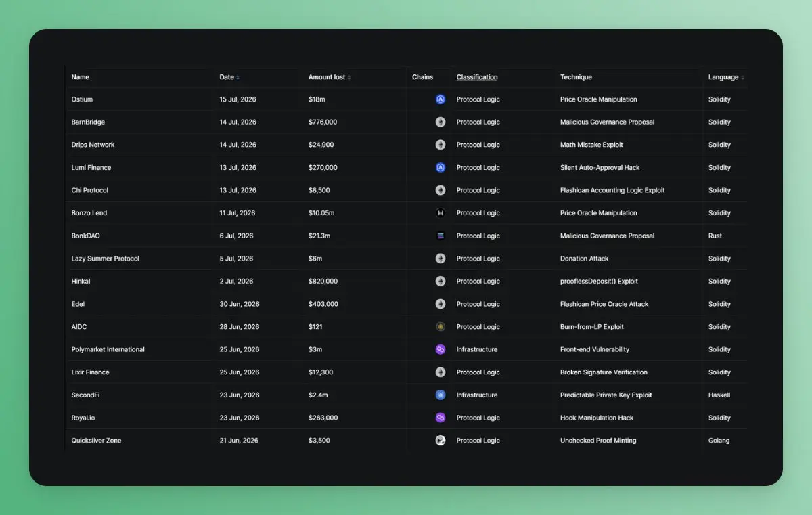Open the Lumi Finance entry
812x515 pixels.
coord(91,168)
